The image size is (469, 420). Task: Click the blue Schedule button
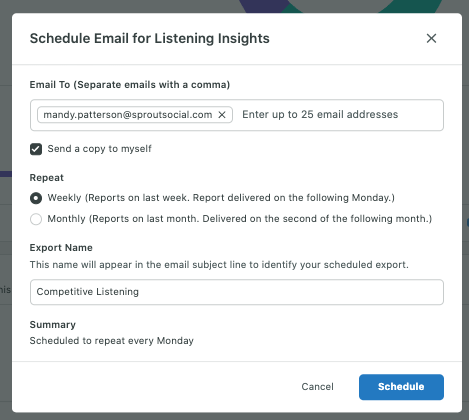point(401,387)
